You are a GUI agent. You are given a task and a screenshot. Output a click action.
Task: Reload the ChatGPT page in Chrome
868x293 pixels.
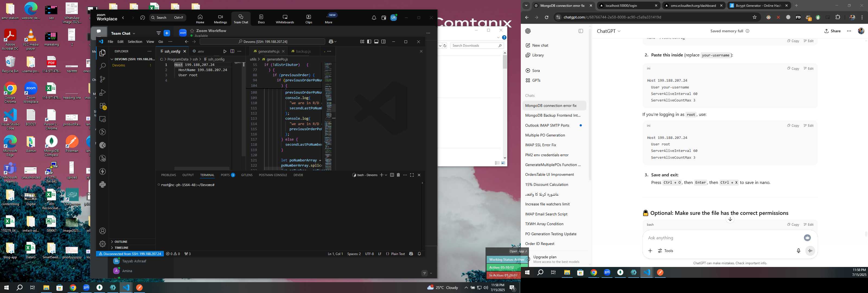(547, 17)
